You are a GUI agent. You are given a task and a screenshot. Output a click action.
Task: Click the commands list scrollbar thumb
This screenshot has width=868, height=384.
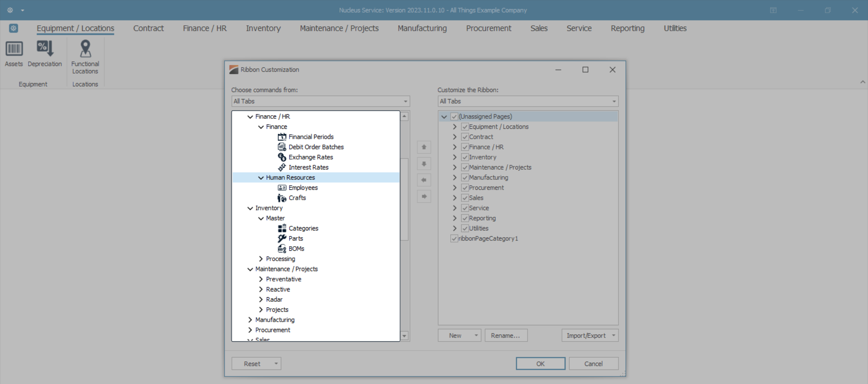[x=405, y=199]
